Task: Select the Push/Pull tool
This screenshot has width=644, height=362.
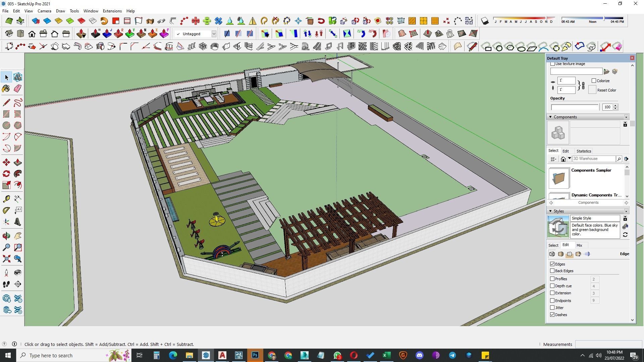Action: 18,163
